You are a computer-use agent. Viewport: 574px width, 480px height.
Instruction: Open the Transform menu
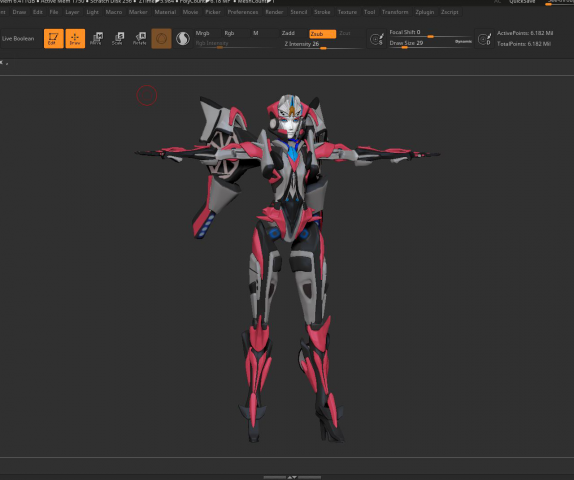(x=395, y=12)
